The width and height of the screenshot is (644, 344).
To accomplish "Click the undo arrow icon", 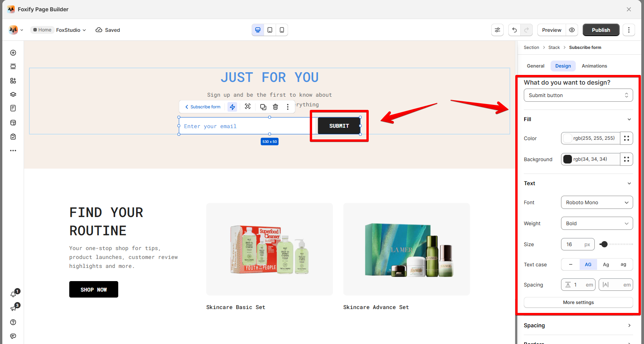I will coord(515,30).
